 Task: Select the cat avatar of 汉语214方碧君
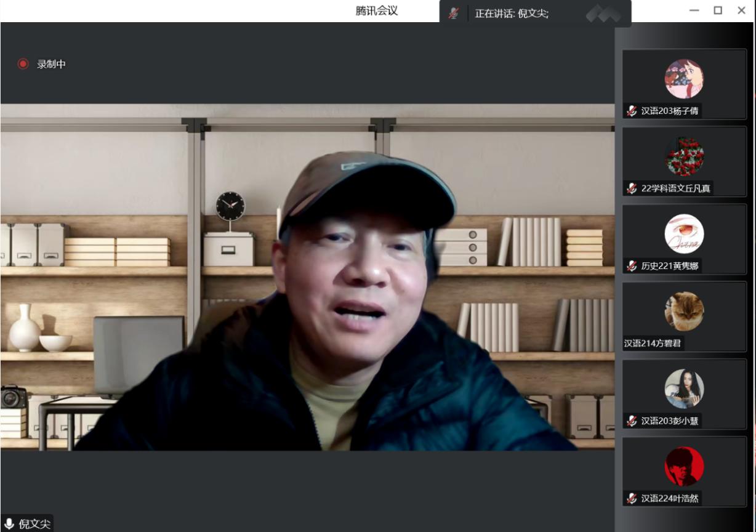point(684,312)
